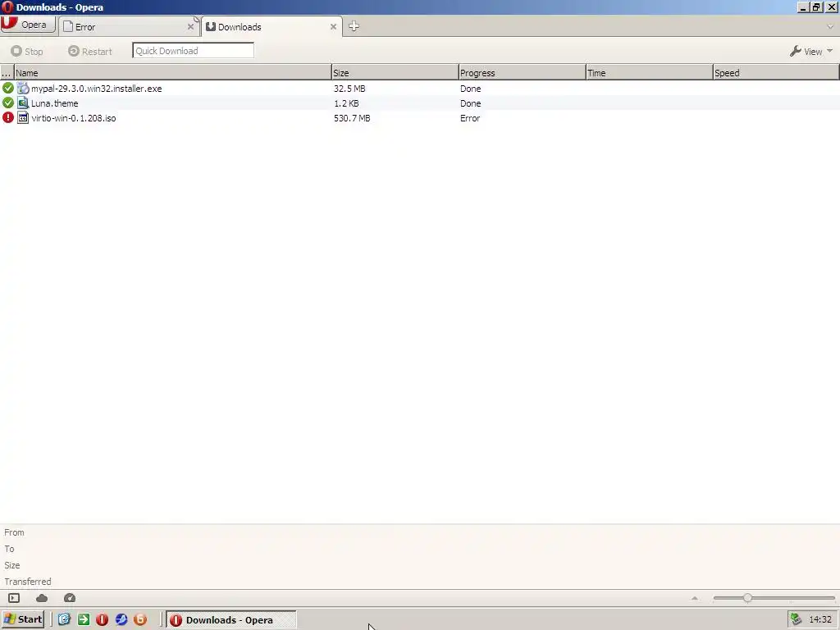Viewport: 840px width, 630px height.
Task: Click the 32.5 MB size cell
Action: [x=349, y=89]
